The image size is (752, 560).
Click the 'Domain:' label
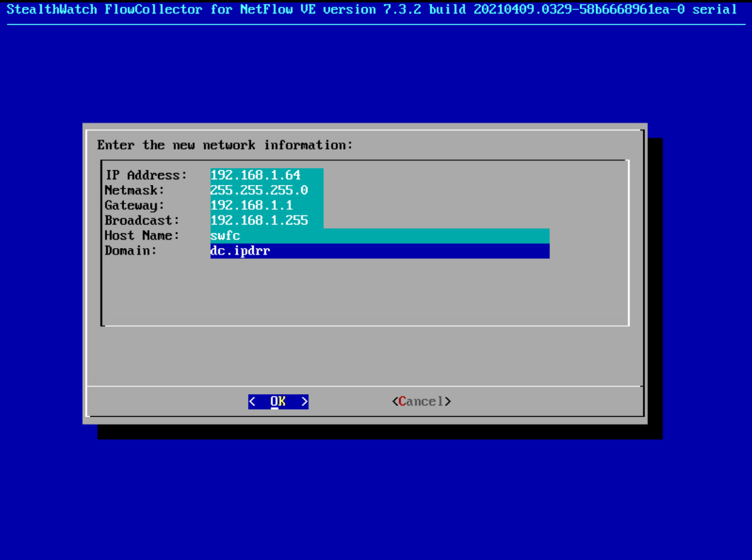pos(131,251)
